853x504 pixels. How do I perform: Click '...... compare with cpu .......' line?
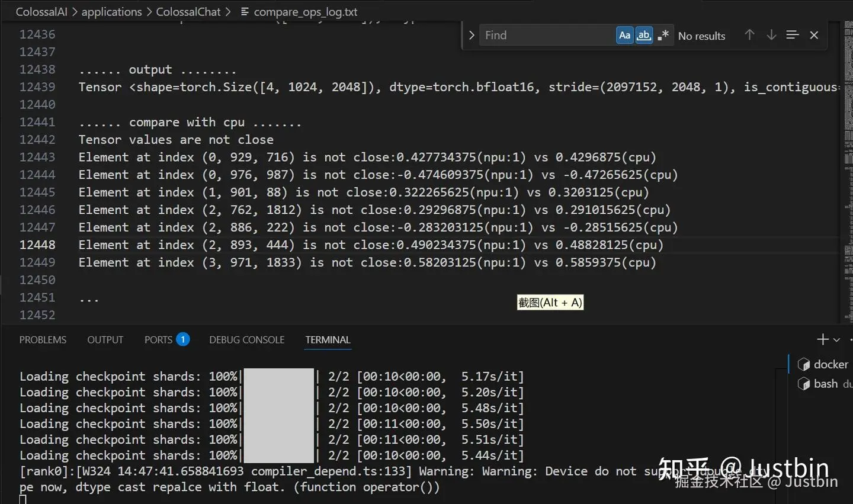(190, 122)
